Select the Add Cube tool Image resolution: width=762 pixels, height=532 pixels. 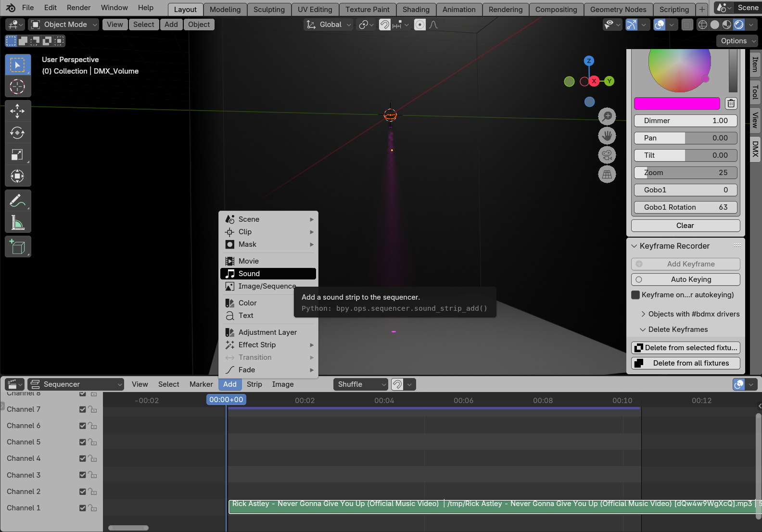pyautogui.click(x=18, y=247)
